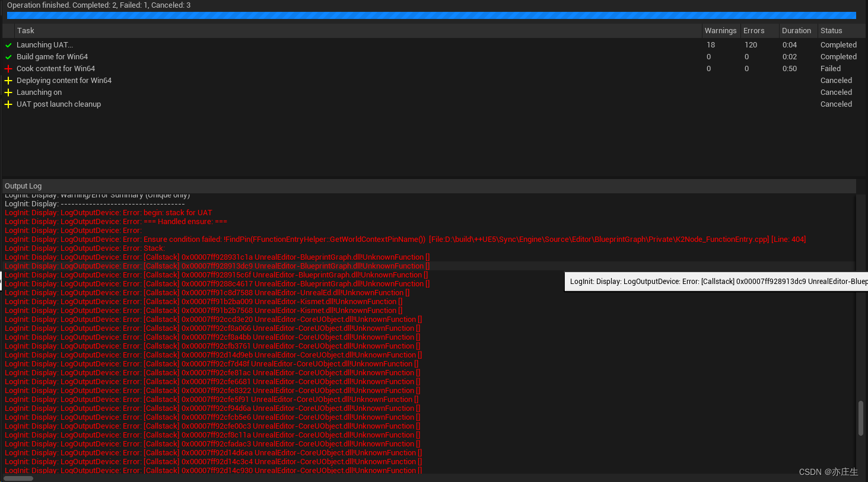Click the canceled icon beside "Deploying content for Win64"
The width and height of the screenshot is (868, 482).
click(8, 80)
